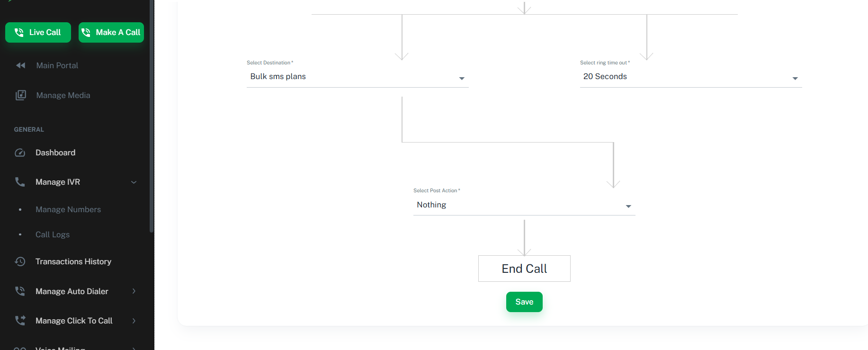The height and width of the screenshot is (350, 868).
Task: Click the End Call box
Action: coord(524,269)
